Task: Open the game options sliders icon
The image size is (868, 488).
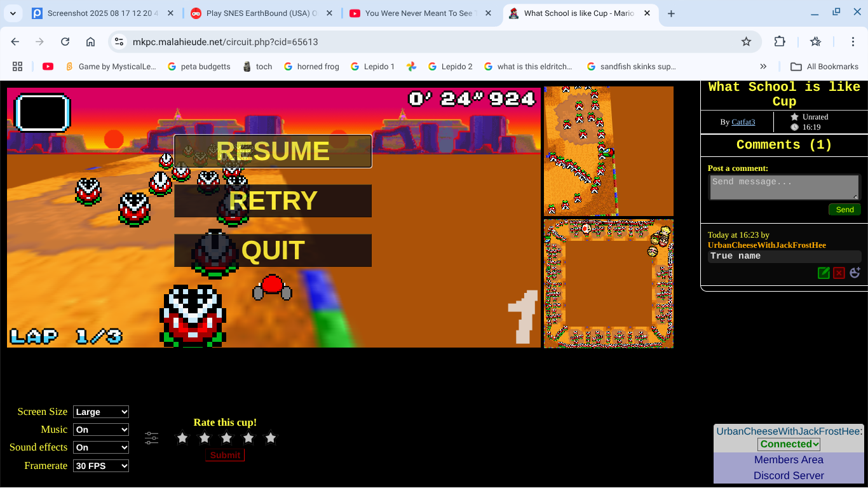Action: [151, 438]
